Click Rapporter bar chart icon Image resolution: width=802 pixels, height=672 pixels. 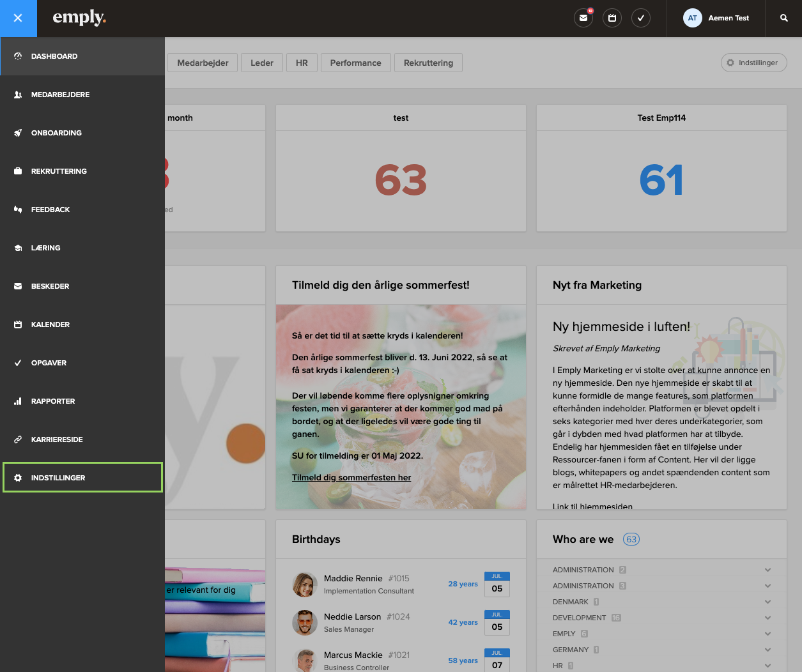click(x=18, y=401)
